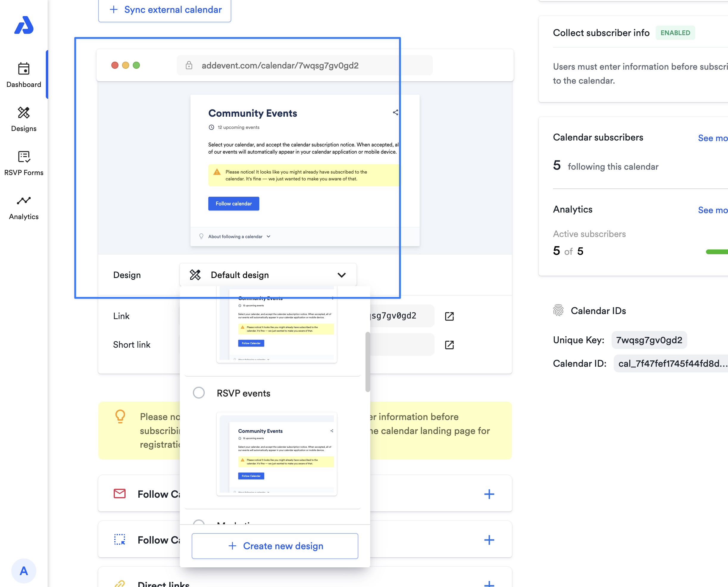This screenshot has width=728, height=587.
Task: Click Create new design button
Action: (x=275, y=546)
